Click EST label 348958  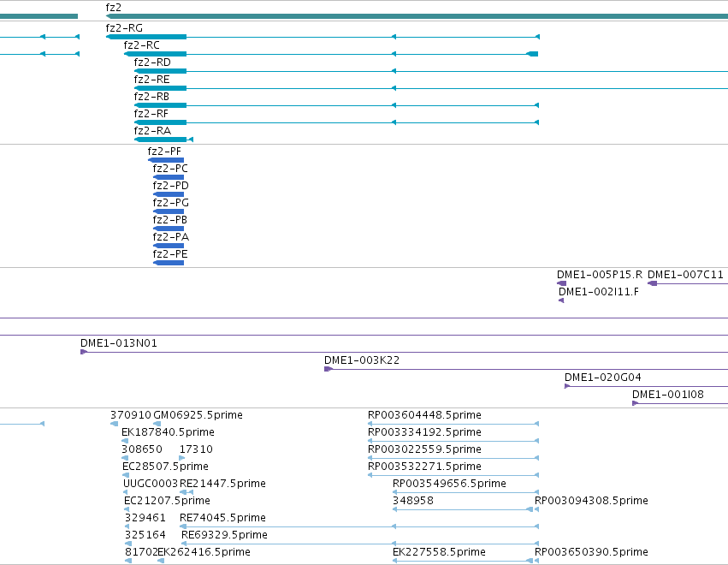[x=413, y=501]
